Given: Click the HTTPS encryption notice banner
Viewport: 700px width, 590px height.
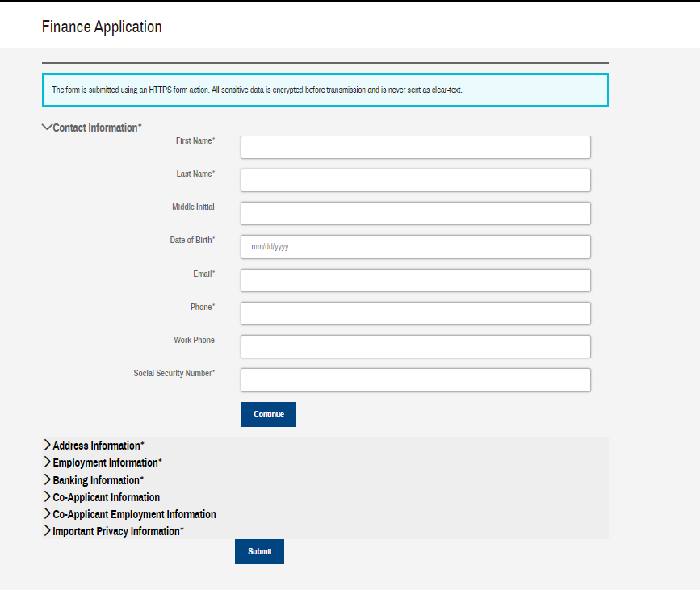Looking at the screenshot, I should point(325,90).
